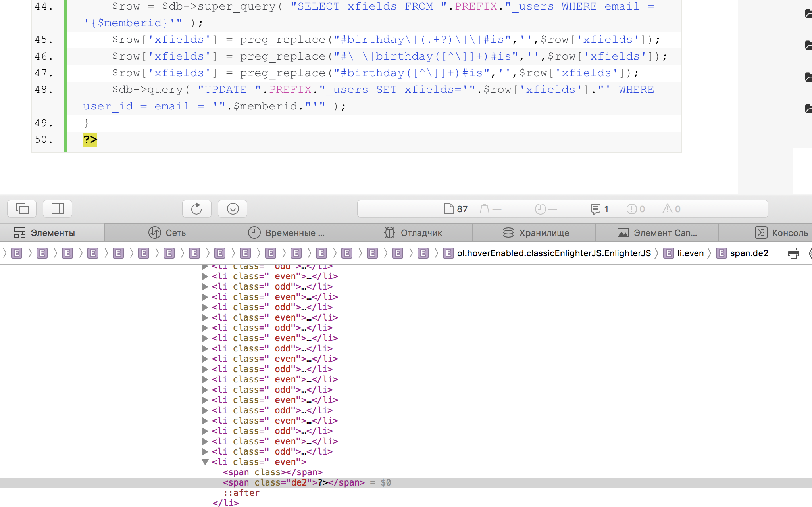Click the "#birthday([^\]]+)#is" regex on line 47
812x507 pixels.
coord(412,73)
